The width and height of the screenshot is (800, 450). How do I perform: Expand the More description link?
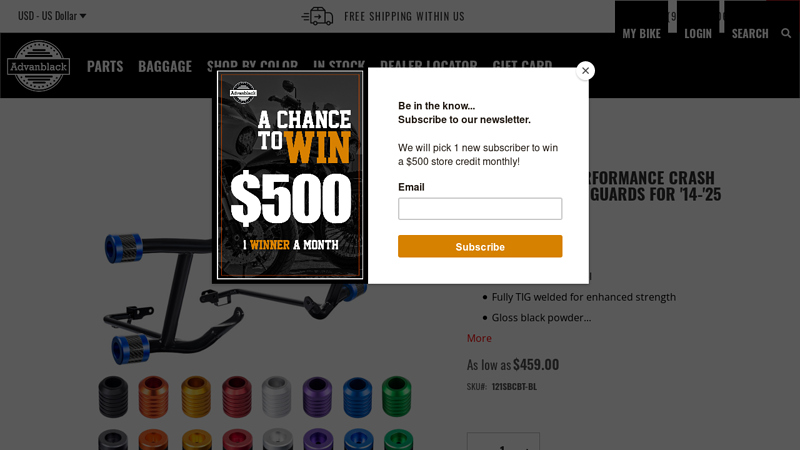tap(479, 338)
